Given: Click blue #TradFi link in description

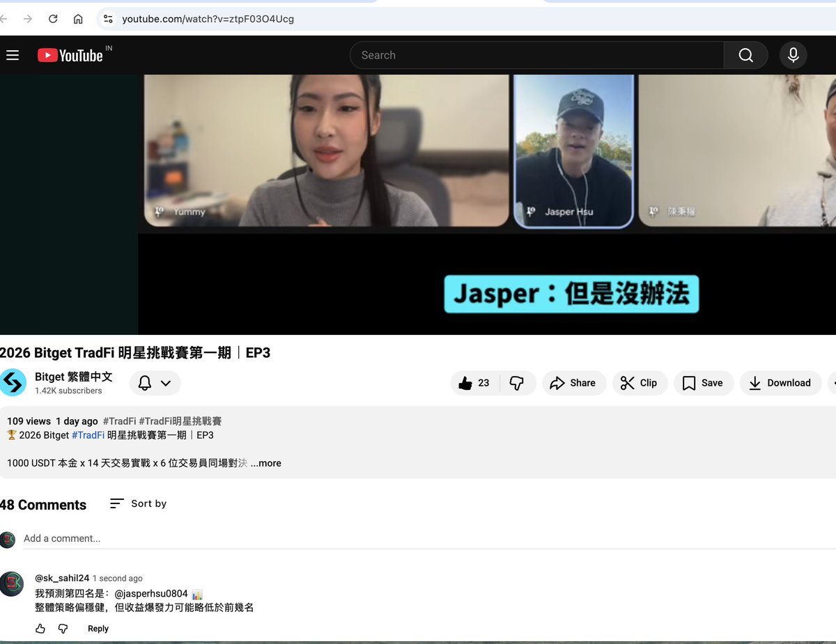Looking at the screenshot, I should (x=88, y=435).
